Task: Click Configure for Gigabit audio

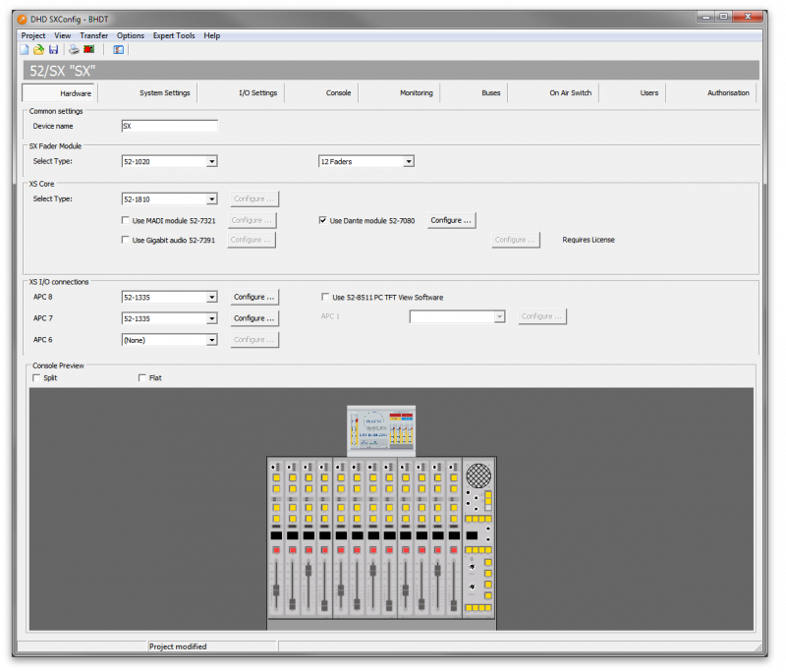Action: click(252, 240)
